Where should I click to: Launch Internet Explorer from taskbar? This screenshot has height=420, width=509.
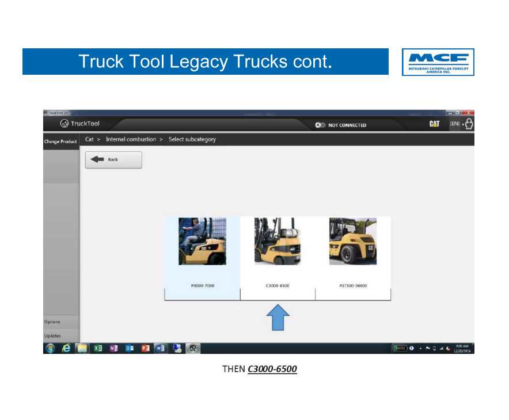(x=66, y=348)
